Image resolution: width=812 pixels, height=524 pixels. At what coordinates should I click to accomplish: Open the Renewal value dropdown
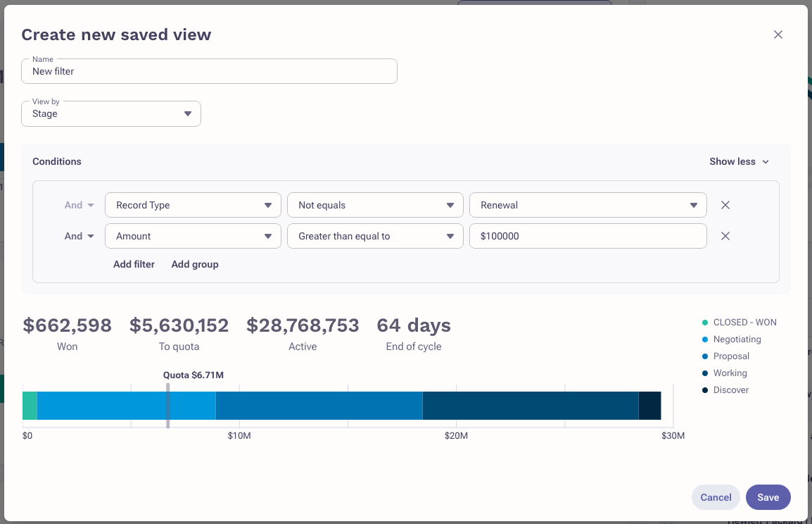pyautogui.click(x=588, y=205)
